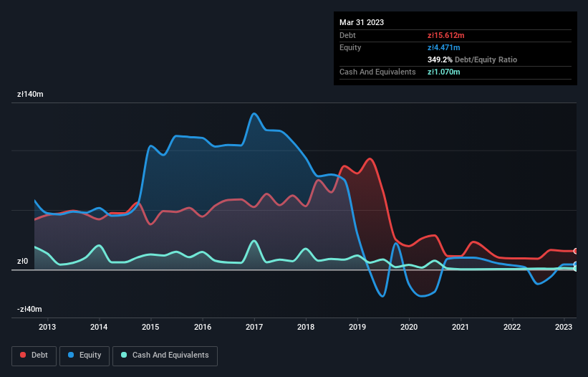Image resolution: width=588 pixels, height=377 pixels.
Task: Click the 2021 x-axis label
Action: click(460, 327)
